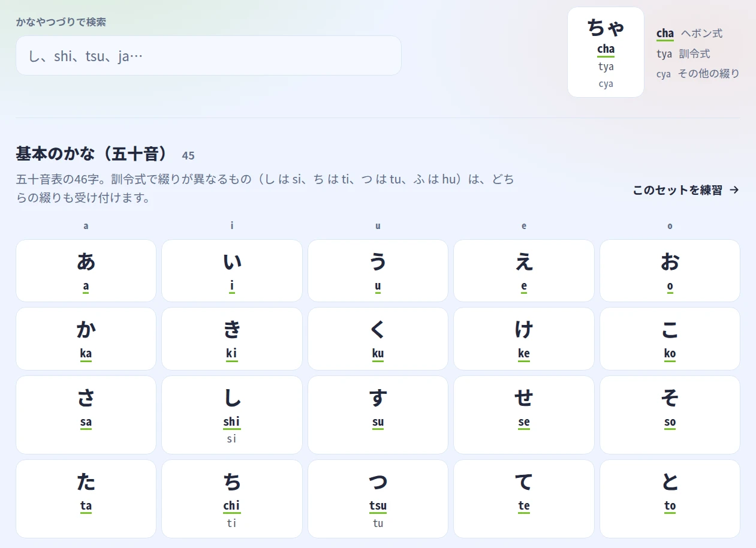Choose the く (ku) card

(378, 339)
